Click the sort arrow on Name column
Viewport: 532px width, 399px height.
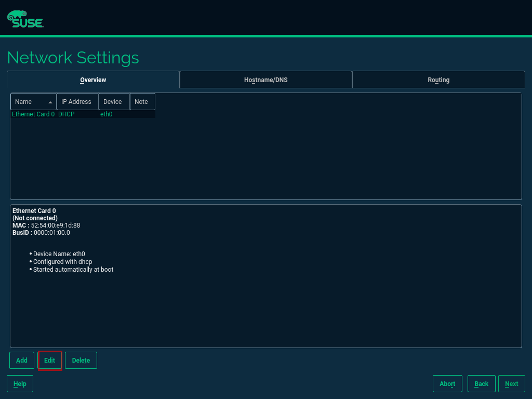[x=51, y=102]
